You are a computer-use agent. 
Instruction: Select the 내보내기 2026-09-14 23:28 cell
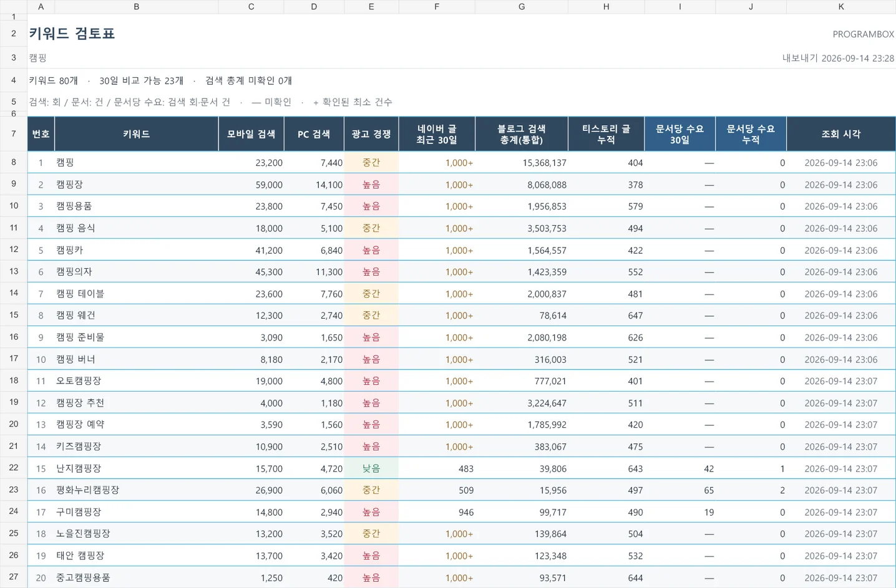(838, 58)
